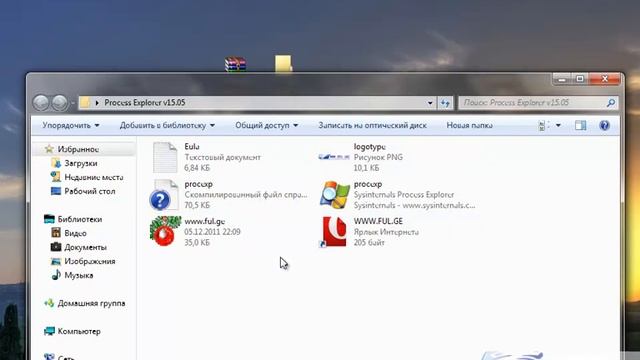Open the Видео library
Screen dimensions: 640x360
[76, 233]
